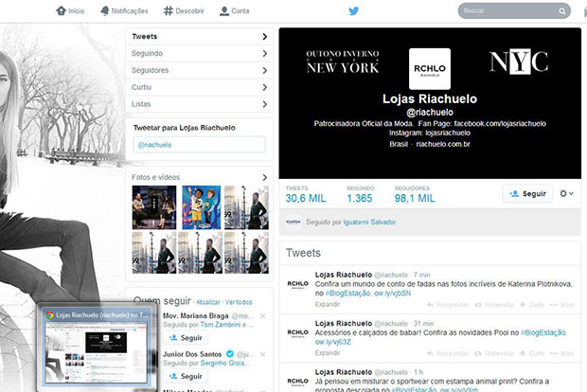
Task: Reply to the 31 min tweet
Action: pyautogui.click(x=448, y=353)
